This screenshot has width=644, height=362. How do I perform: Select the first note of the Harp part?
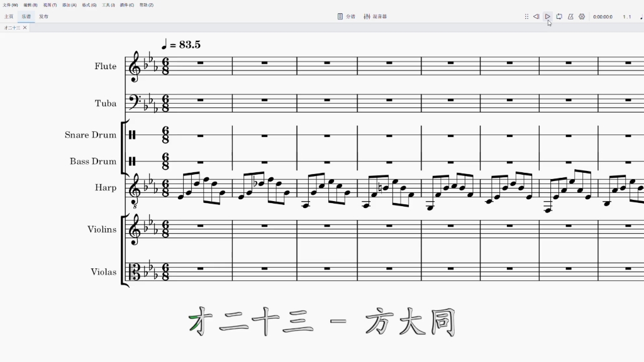[180, 197]
